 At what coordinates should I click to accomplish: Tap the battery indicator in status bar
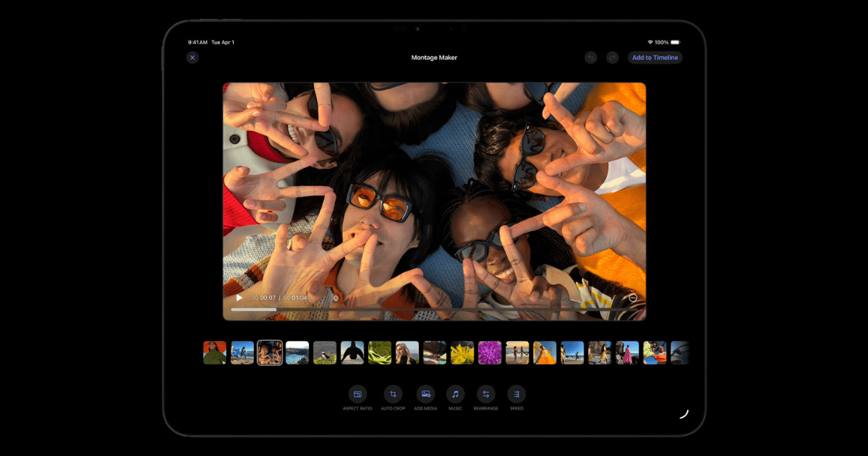[x=675, y=43]
